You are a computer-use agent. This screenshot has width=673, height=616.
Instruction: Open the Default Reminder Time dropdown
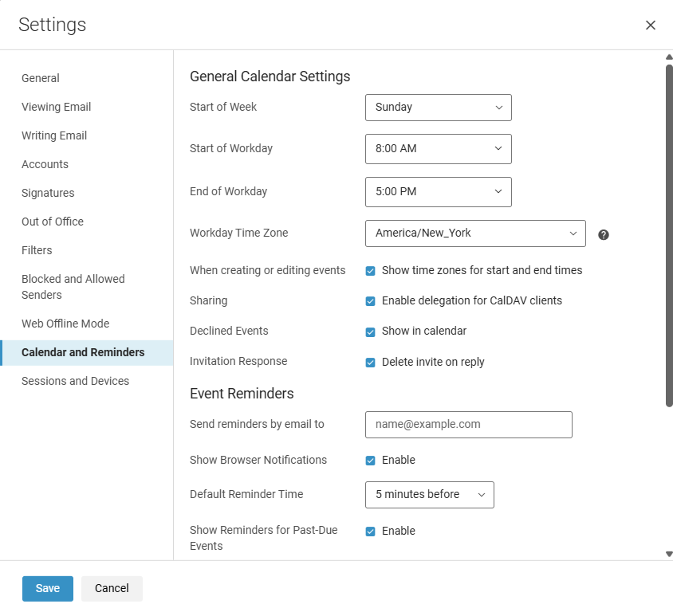point(429,495)
